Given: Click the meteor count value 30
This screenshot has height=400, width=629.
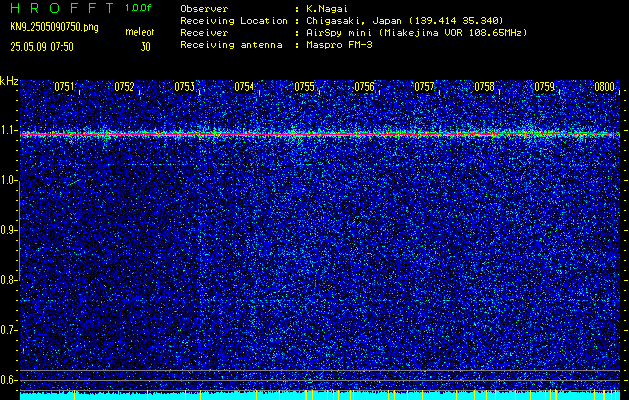Looking at the screenshot, I should (x=145, y=47).
